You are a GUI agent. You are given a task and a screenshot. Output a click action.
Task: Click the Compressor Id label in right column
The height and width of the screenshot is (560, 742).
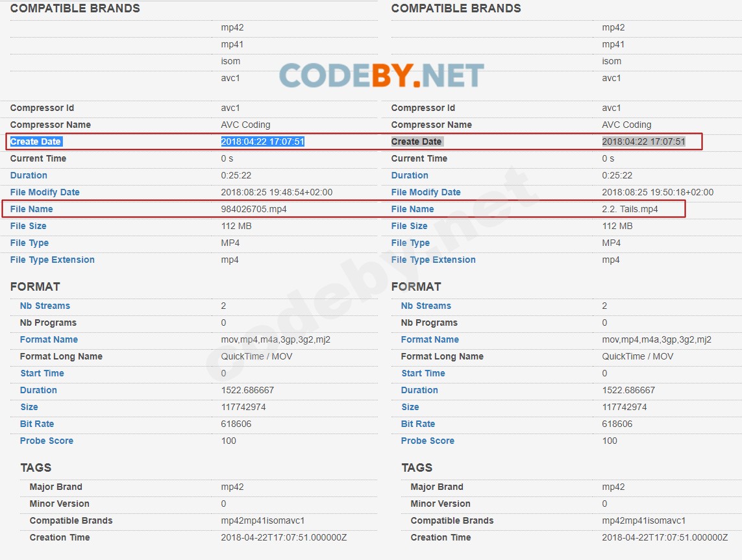click(423, 108)
